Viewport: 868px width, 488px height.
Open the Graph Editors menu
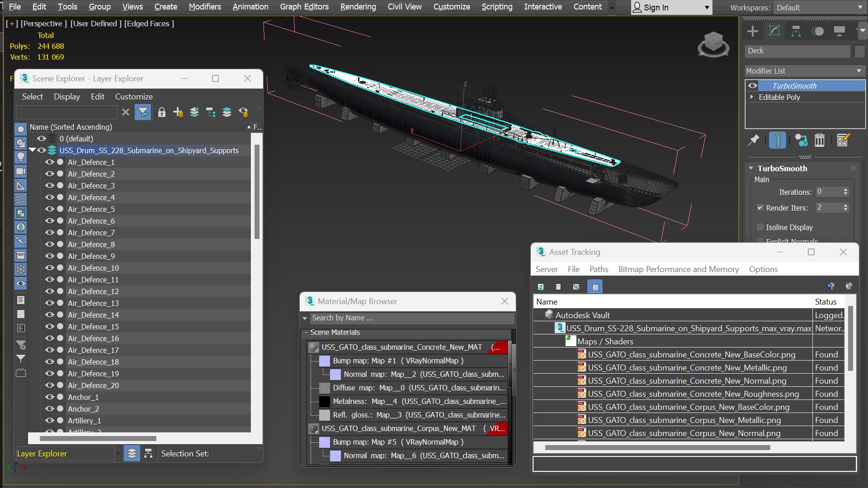pyautogui.click(x=304, y=7)
